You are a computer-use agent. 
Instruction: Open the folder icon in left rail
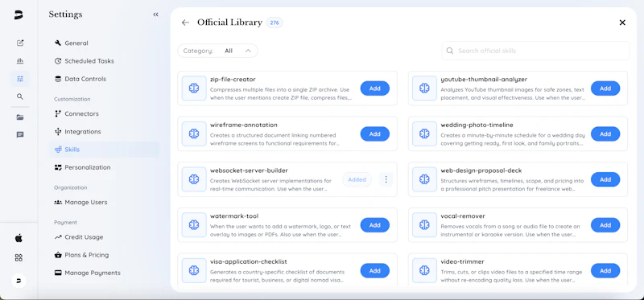(x=19, y=117)
